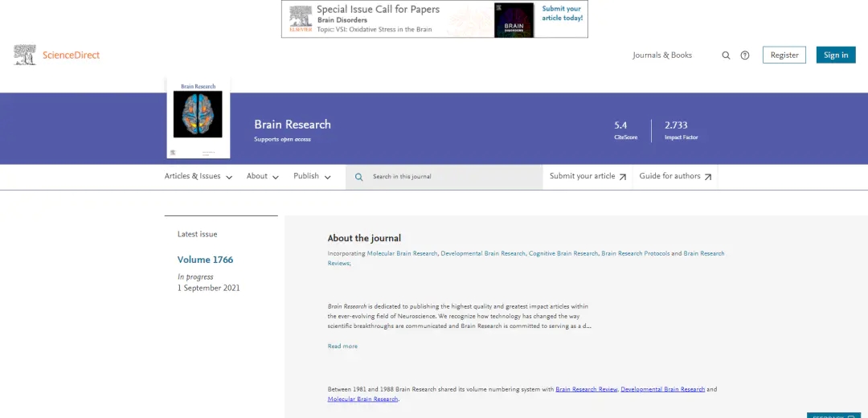Click Special Issue Call for Papers banner title
Screen dimensions: 868x418
click(x=378, y=10)
